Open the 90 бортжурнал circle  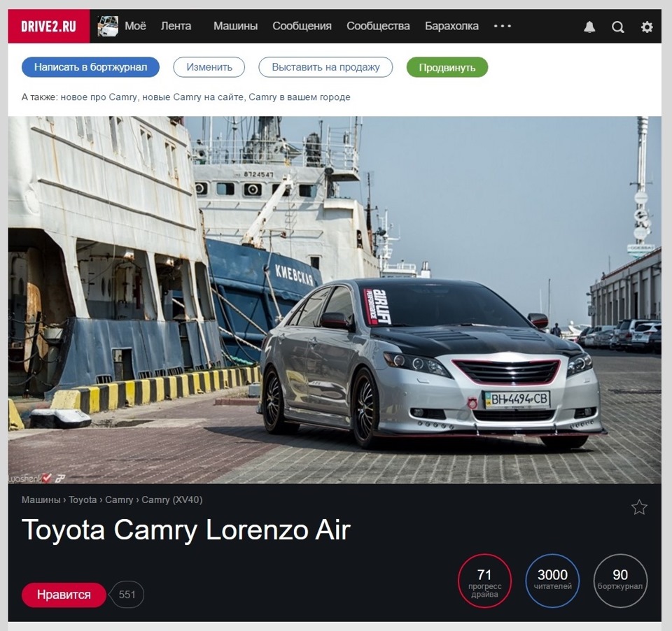coord(620,581)
